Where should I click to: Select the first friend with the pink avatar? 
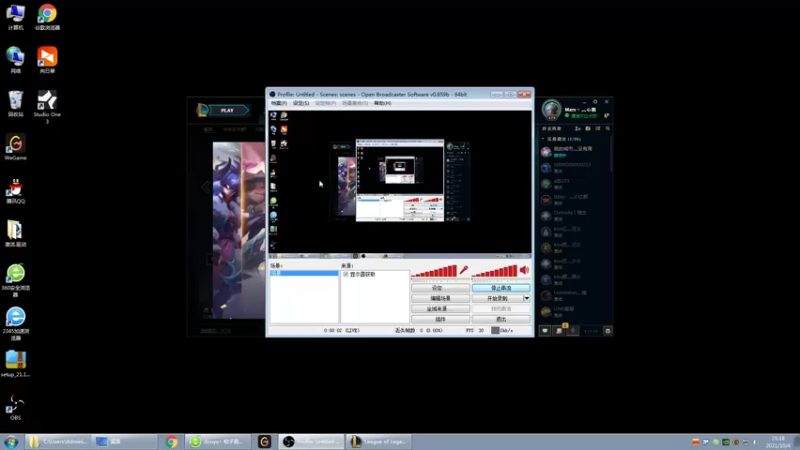(x=574, y=152)
